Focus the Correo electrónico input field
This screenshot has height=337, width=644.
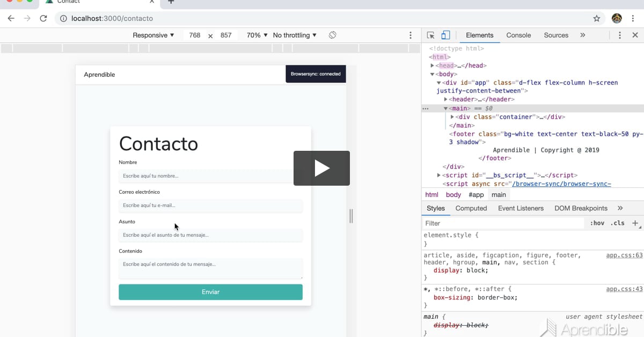[x=210, y=206]
